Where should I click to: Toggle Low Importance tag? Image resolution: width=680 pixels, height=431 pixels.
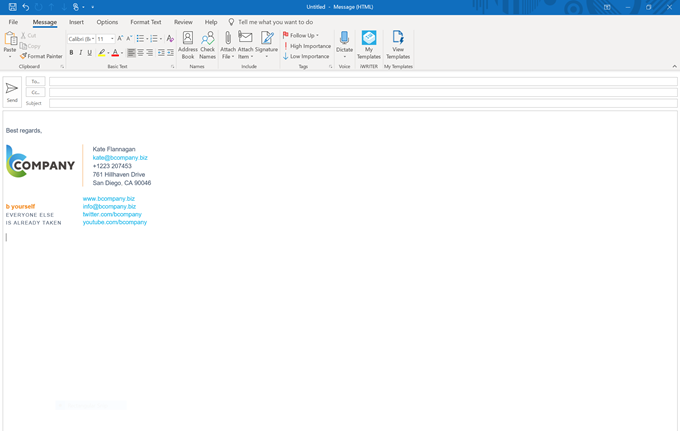click(306, 56)
